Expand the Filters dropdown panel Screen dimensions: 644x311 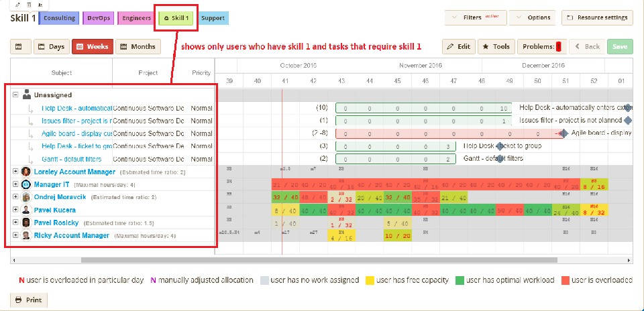pos(475,17)
